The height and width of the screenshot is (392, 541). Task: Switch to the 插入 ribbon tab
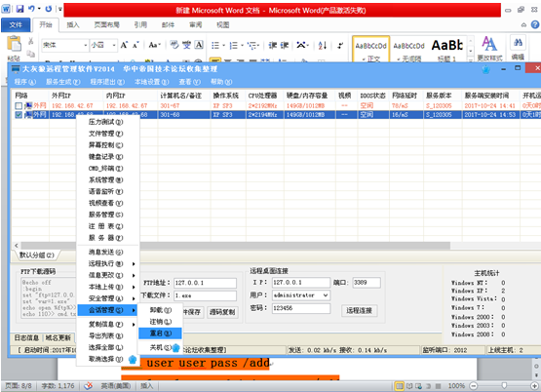pyautogui.click(x=73, y=24)
